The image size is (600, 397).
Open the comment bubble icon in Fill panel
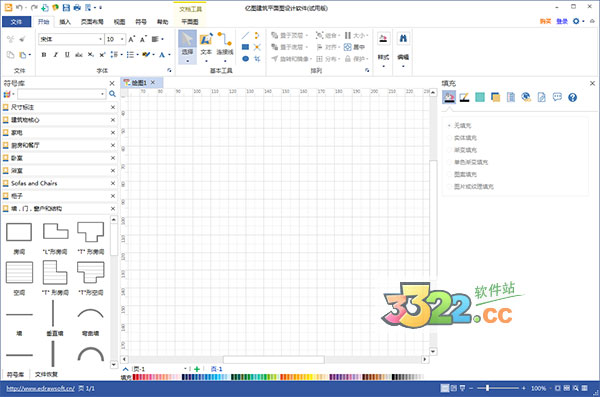(x=557, y=97)
